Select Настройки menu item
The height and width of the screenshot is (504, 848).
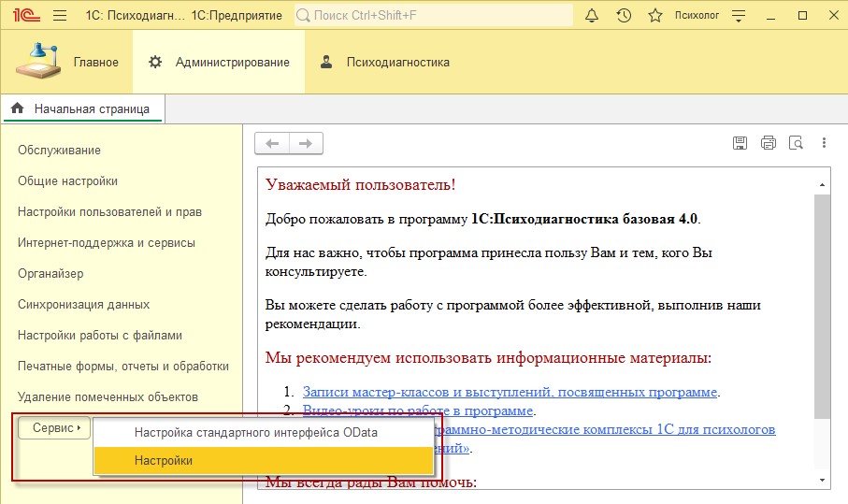(264, 461)
